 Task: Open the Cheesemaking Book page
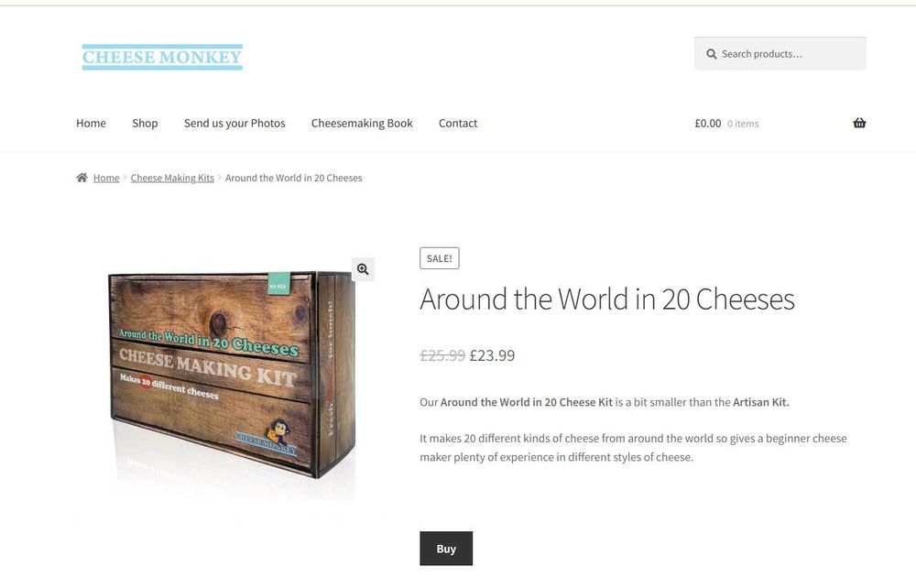pyautogui.click(x=362, y=124)
